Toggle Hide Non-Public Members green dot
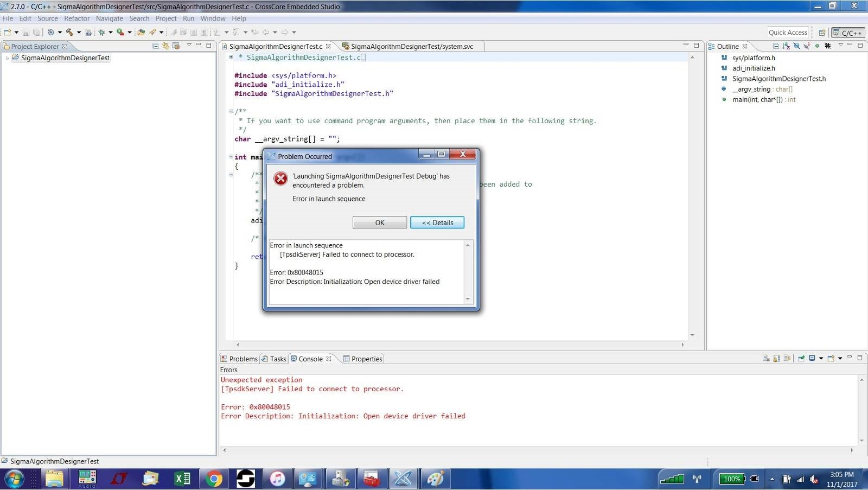The image size is (868, 490). click(x=817, y=46)
